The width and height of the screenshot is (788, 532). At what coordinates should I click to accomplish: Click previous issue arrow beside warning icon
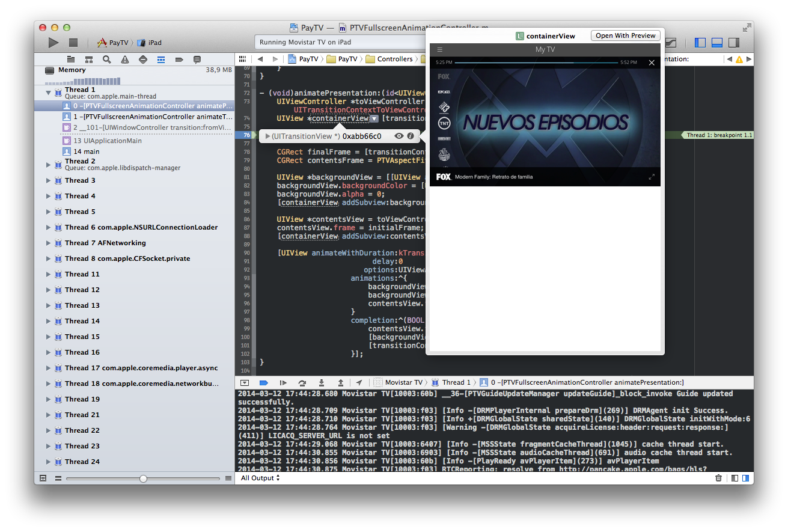730,59
